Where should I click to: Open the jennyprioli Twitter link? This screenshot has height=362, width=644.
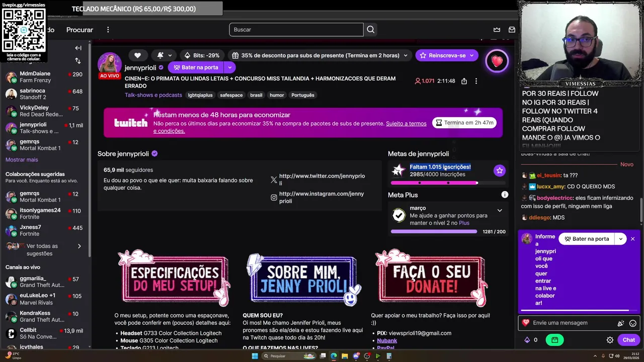322,179
